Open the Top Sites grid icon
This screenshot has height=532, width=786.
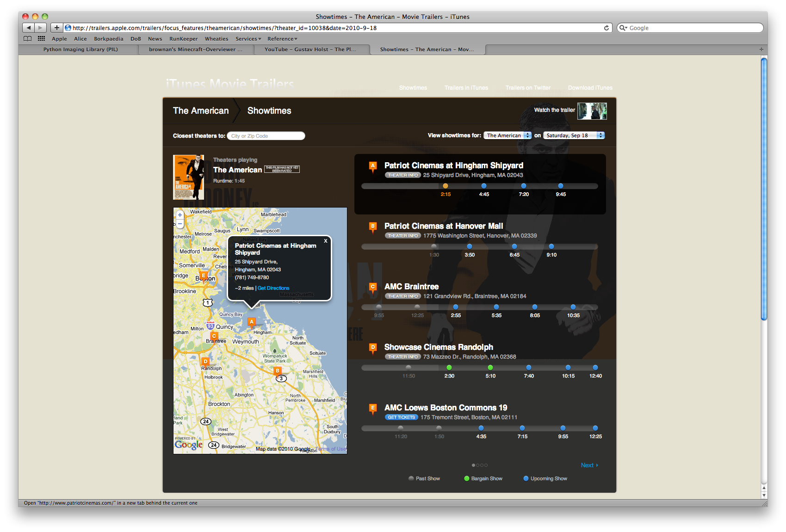click(x=41, y=39)
